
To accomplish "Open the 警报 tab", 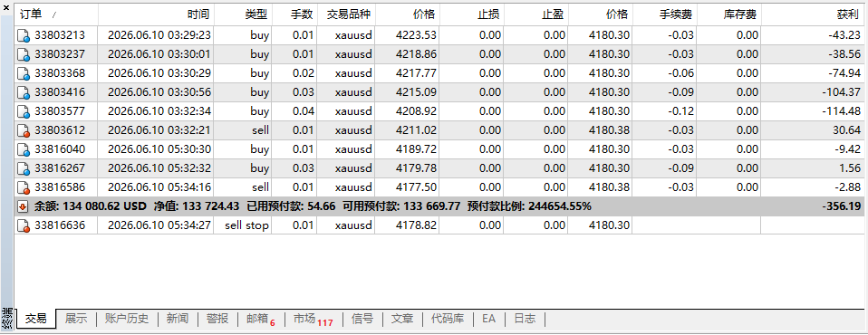I will (x=217, y=319).
